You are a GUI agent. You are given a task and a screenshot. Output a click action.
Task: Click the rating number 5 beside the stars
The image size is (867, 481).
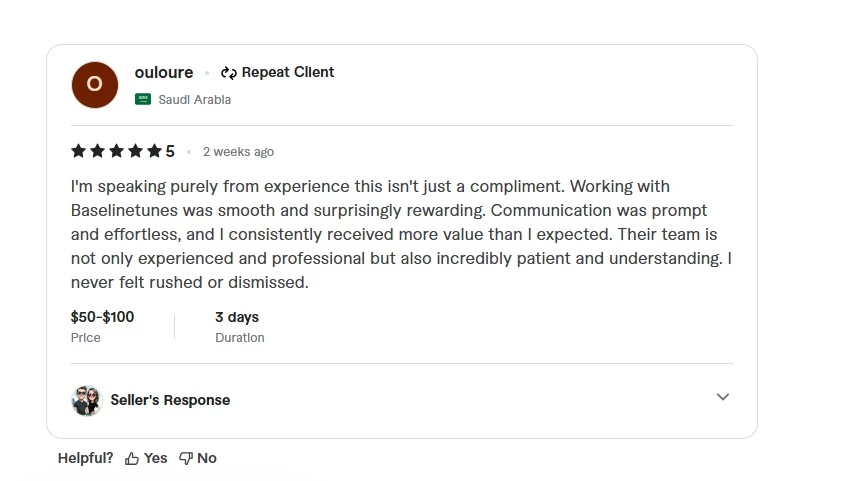(170, 151)
